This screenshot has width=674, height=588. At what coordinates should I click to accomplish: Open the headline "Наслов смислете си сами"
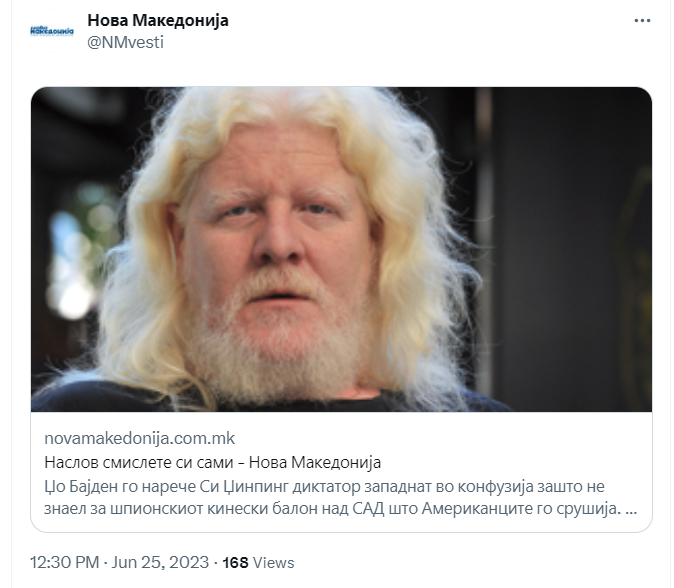[x=139, y=462]
